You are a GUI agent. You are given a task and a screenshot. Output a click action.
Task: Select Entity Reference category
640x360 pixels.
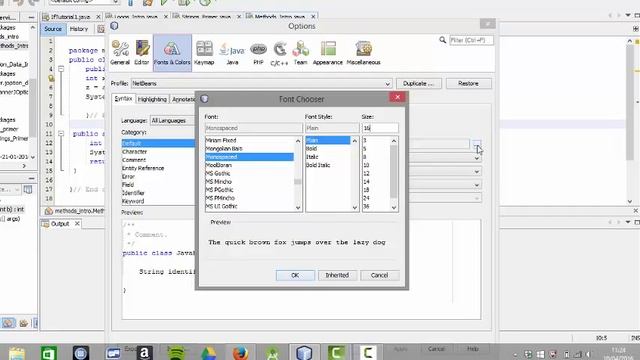158,168
